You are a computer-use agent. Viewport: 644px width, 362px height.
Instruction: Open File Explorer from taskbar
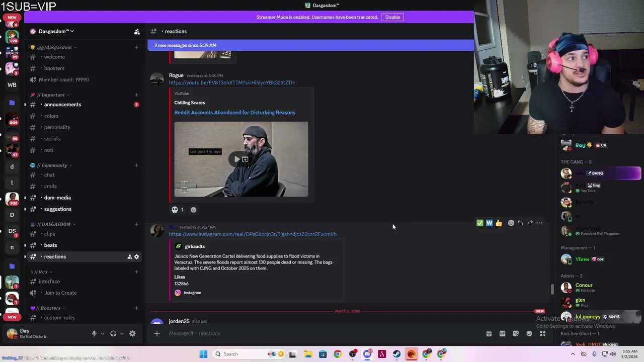click(308, 354)
